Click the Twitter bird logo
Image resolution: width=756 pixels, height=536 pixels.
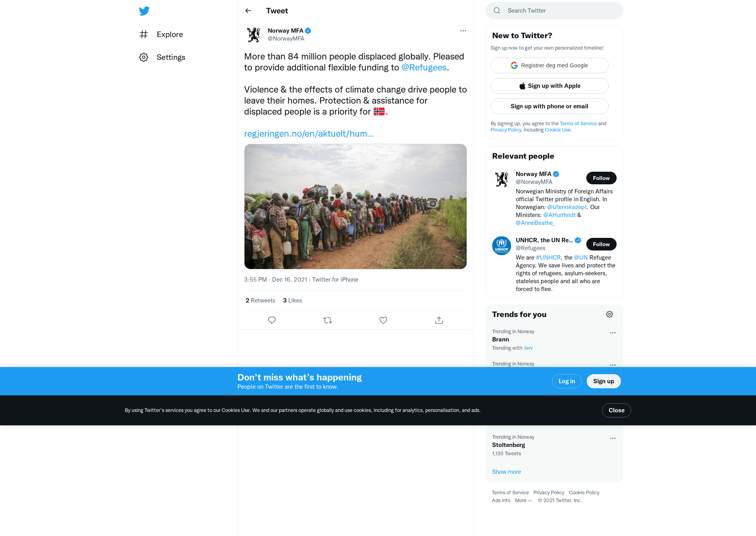tap(144, 11)
